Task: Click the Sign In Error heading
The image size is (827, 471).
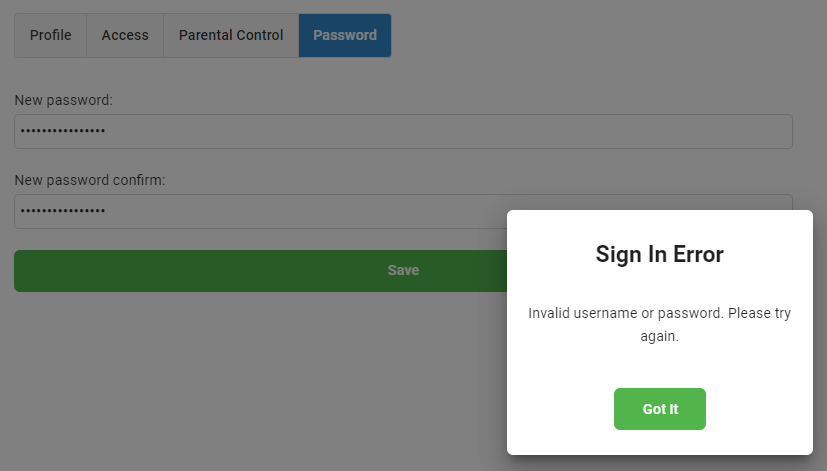Action: (x=660, y=254)
